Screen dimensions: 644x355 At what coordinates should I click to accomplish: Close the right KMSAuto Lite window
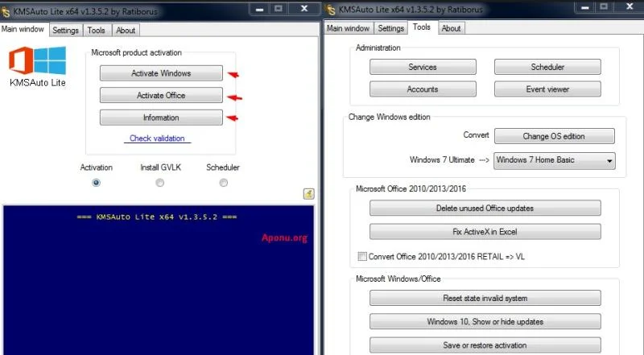click(x=630, y=6)
